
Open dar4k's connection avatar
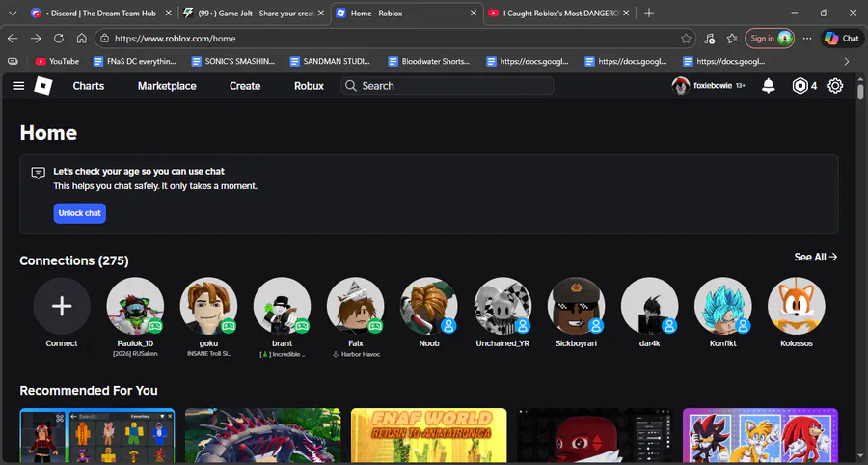point(649,306)
